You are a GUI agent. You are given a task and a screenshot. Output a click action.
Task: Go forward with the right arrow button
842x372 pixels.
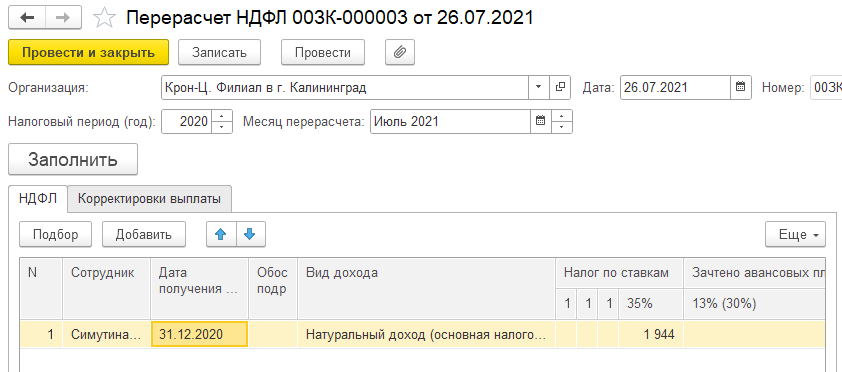click(x=63, y=18)
